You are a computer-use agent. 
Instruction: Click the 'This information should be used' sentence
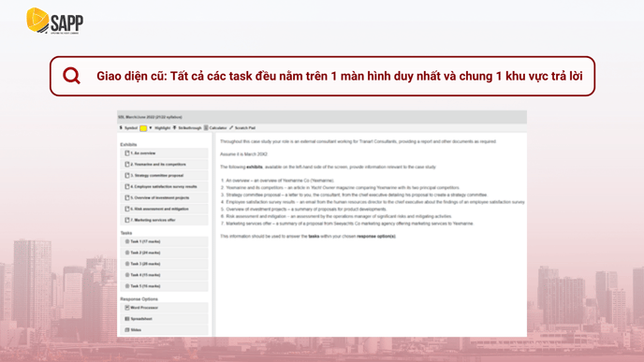308,237
